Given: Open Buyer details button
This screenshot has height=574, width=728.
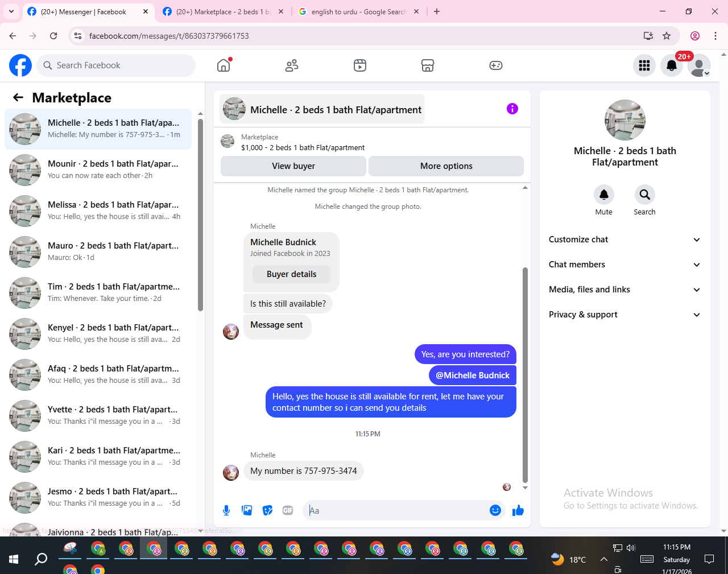Looking at the screenshot, I should (292, 274).
